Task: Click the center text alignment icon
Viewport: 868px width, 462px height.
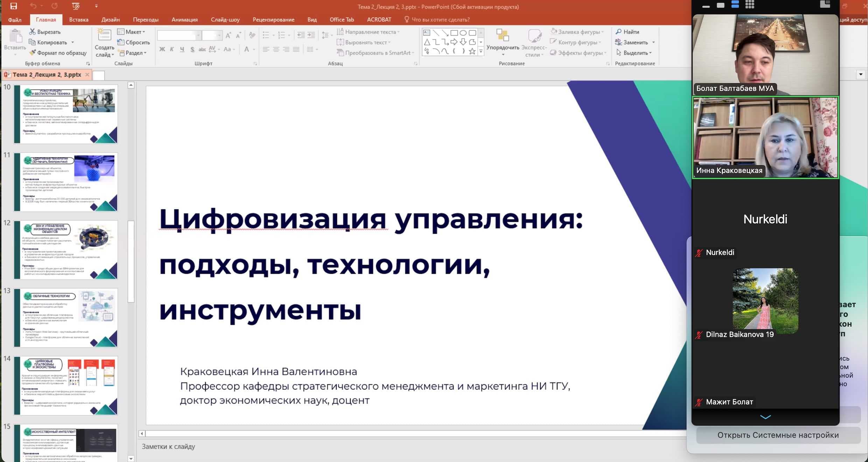Action: (x=276, y=49)
